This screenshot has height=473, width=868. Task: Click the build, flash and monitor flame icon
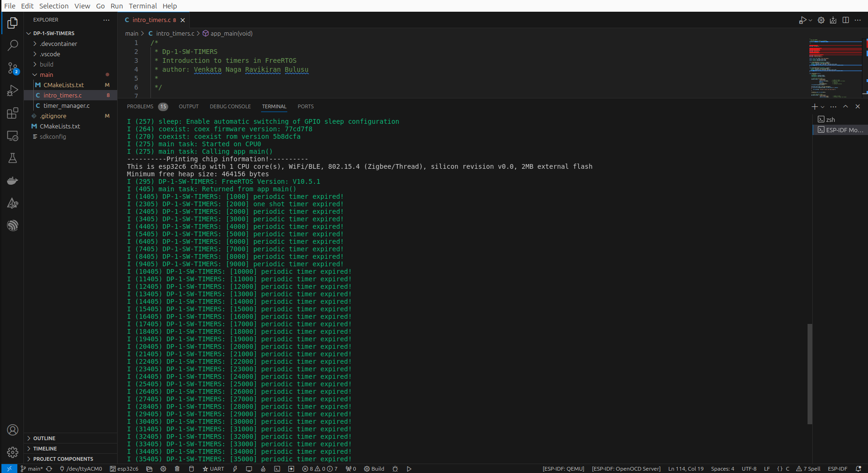point(263,469)
